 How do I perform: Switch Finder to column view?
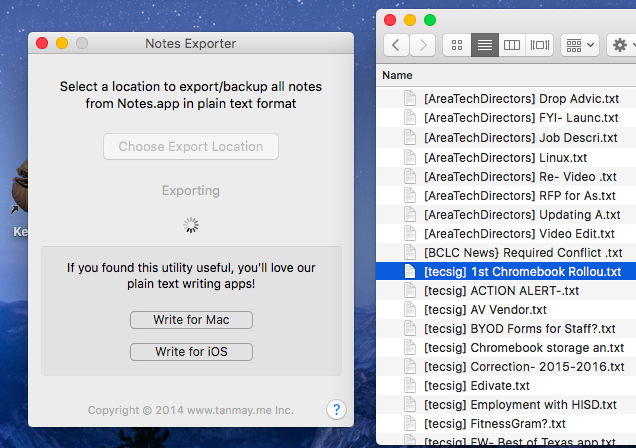pos(512,45)
